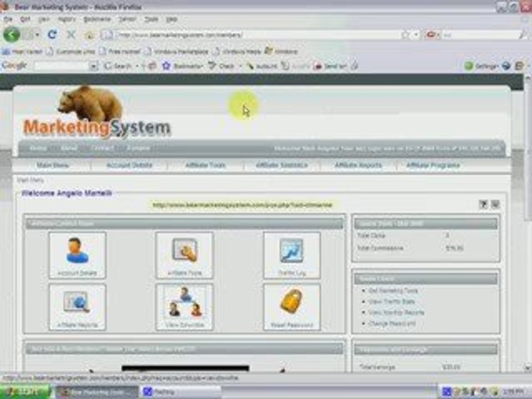Click the Contact link in gray bar
The width and height of the screenshot is (532, 399).
point(102,149)
